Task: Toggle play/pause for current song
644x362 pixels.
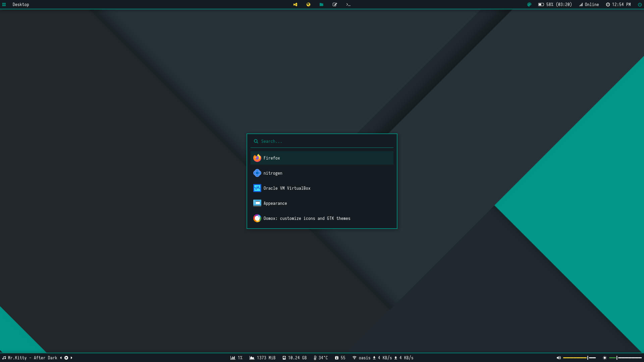Action: tap(66, 358)
